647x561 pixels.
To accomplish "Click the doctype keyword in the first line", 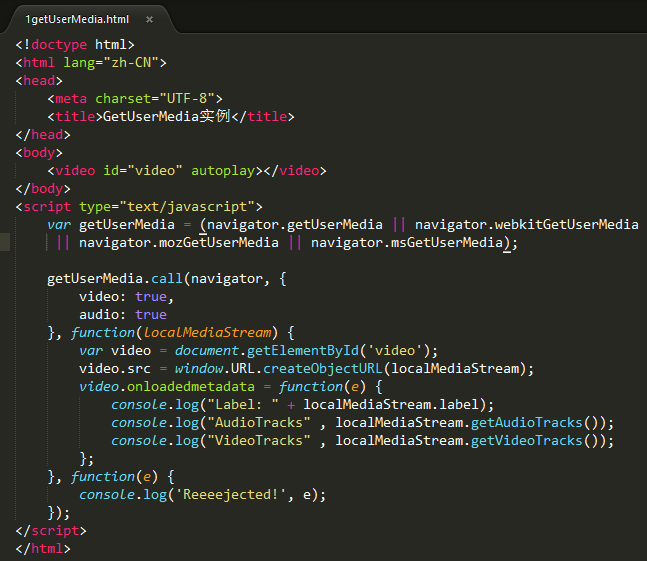I will (x=59, y=45).
